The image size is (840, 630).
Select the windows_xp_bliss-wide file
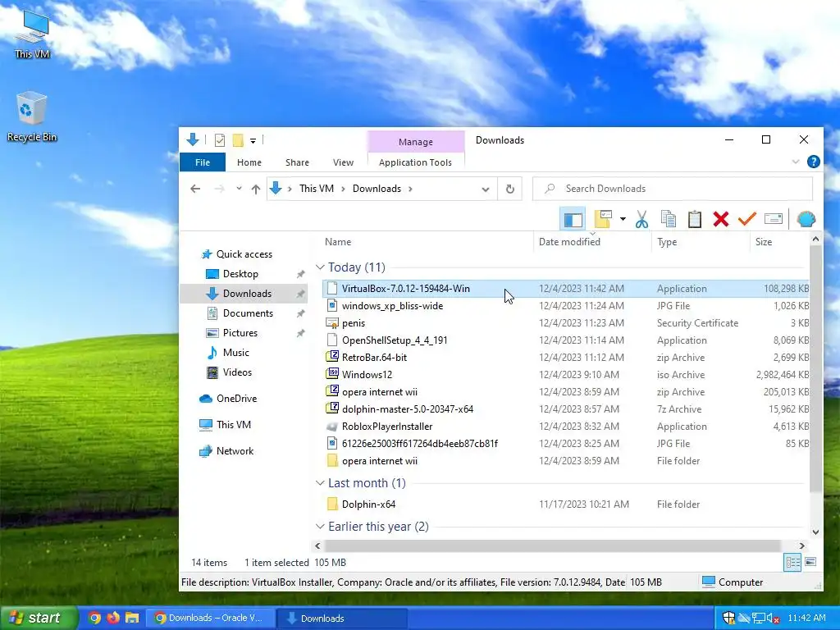tap(392, 306)
